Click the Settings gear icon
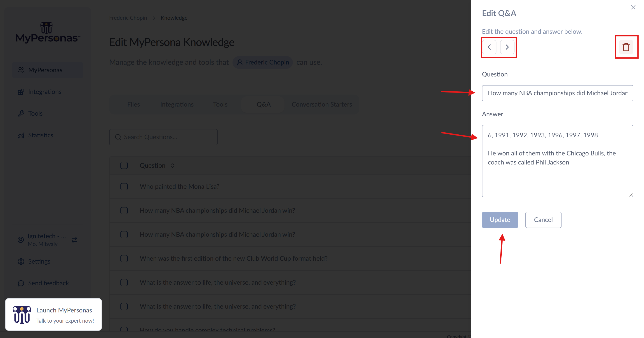Image resolution: width=644 pixels, height=338 pixels. (x=21, y=262)
